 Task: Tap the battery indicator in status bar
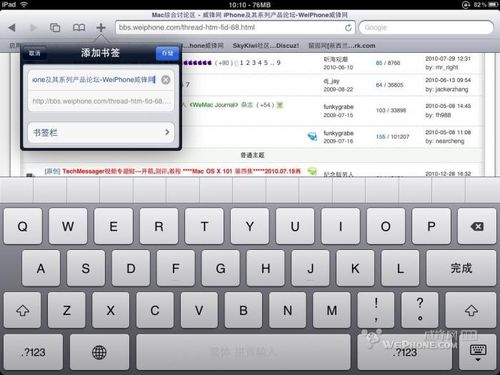point(493,5)
